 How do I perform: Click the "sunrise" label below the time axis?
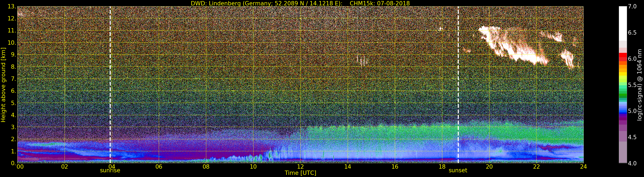pyautogui.click(x=110, y=171)
